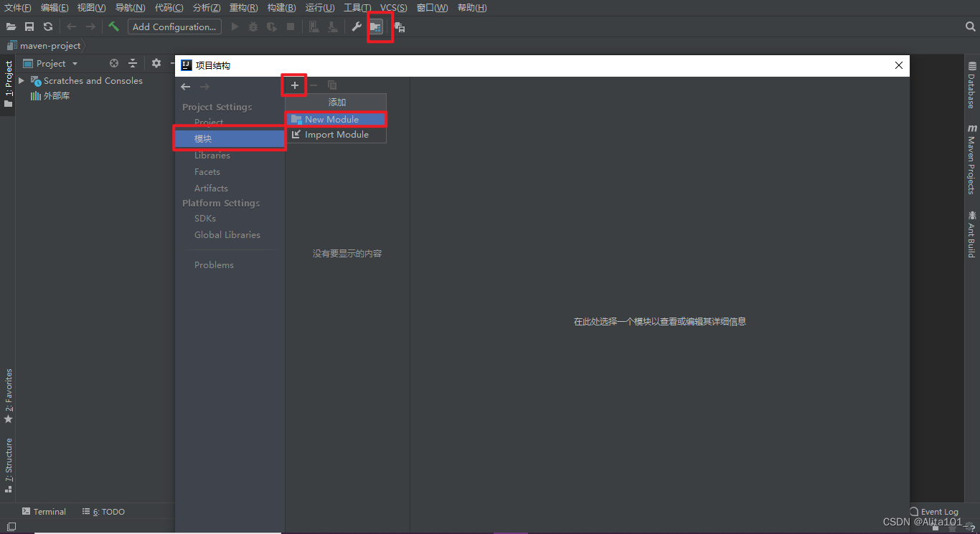The height and width of the screenshot is (534, 980).
Task: Open Settings via the wrench icon
Action: pyautogui.click(x=357, y=27)
